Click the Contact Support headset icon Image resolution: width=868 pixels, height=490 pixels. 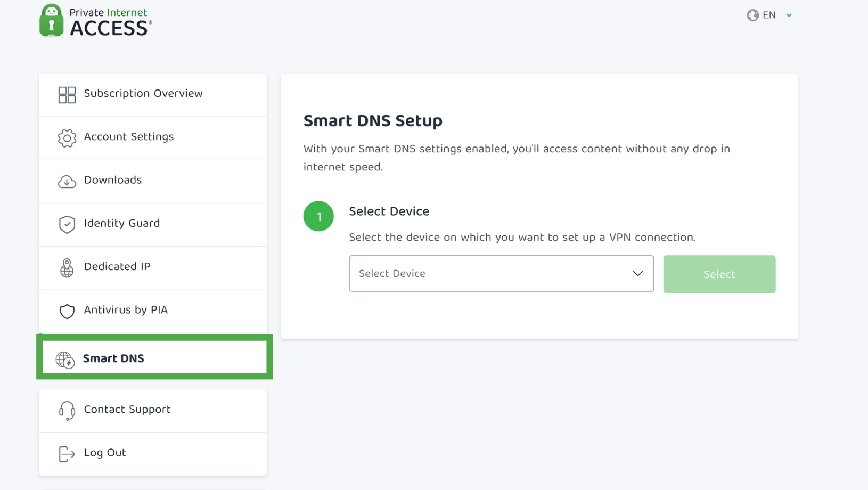[67, 411]
